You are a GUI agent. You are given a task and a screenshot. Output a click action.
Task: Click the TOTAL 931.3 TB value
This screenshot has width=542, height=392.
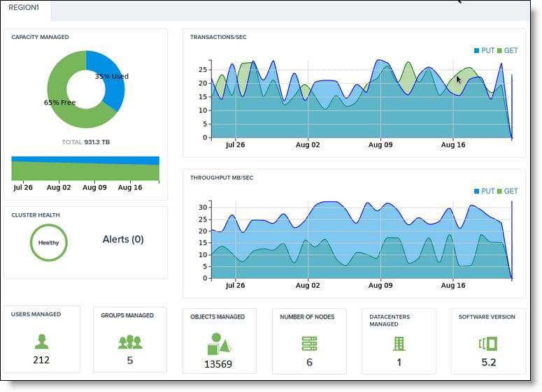click(x=86, y=142)
